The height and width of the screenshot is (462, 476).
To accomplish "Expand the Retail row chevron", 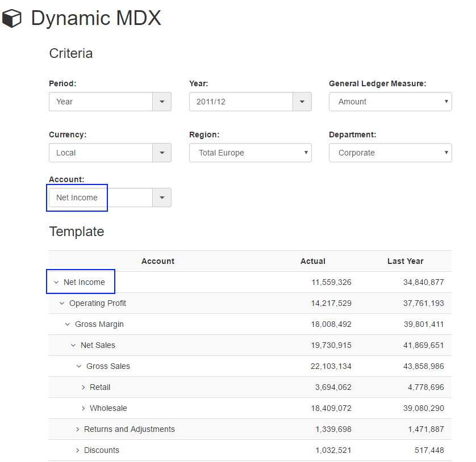I will tap(83, 387).
